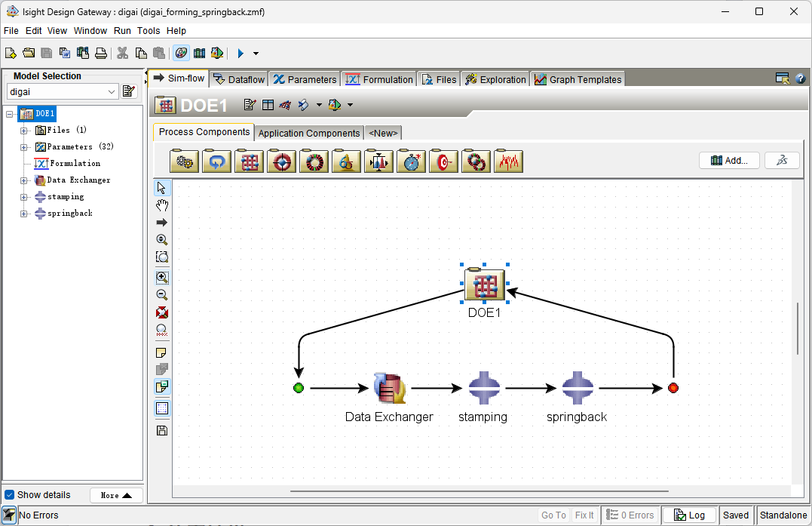
Task: Select the Optimization crosshair component icon
Action: pos(282,161)
